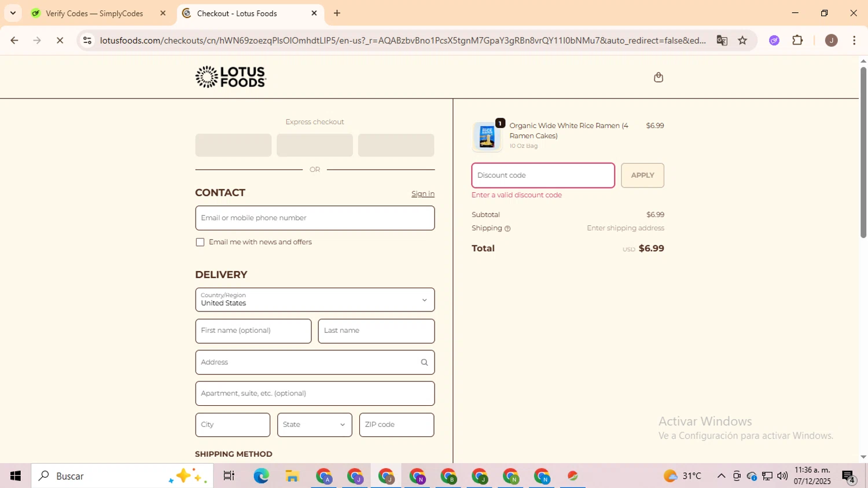The height and width of the screenshot is (488, 868).
Task: Close the Verify Codes SimplyCodes tab
Action: pos(163,13)
